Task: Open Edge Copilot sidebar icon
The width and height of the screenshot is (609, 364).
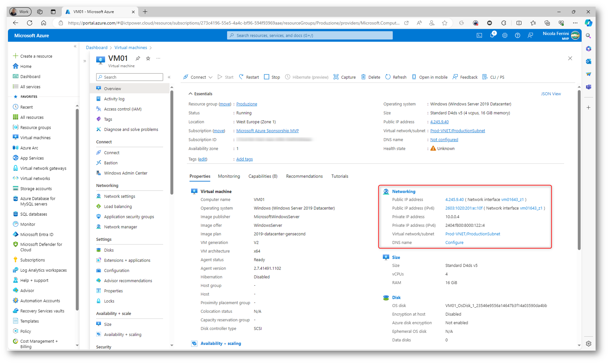Action: pos(588,23)
